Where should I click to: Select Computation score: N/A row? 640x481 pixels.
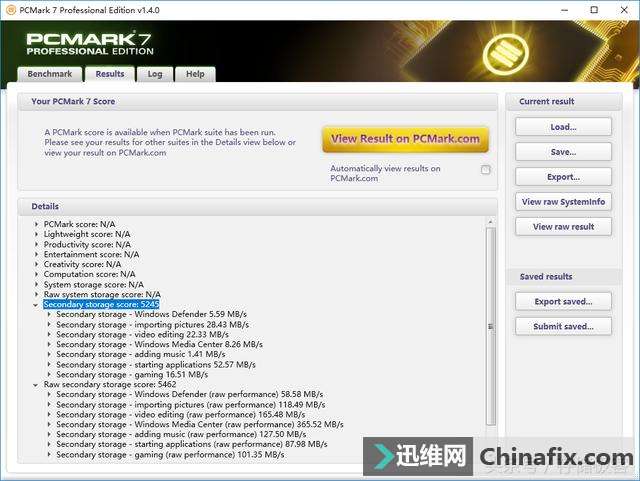point(89,274)
